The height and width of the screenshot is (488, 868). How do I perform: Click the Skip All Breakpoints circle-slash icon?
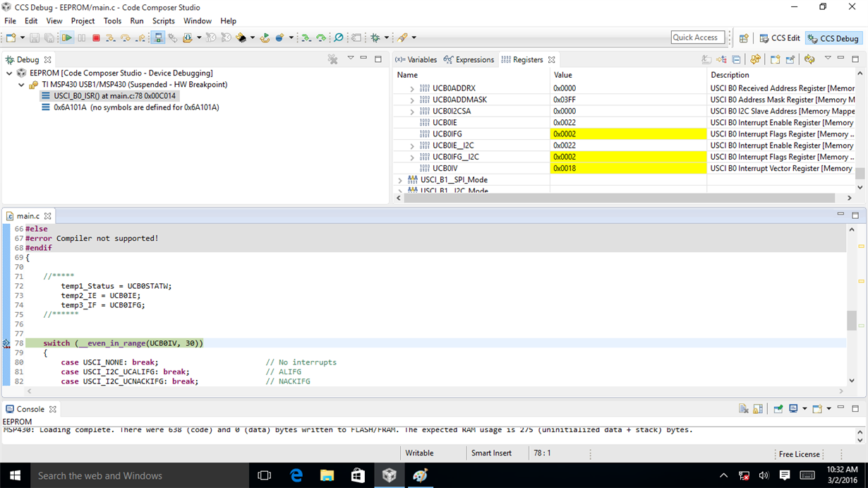338,37
